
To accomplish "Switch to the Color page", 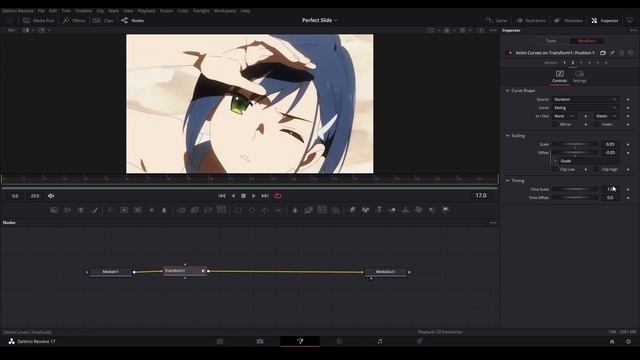I will click(x=340, y=341).
